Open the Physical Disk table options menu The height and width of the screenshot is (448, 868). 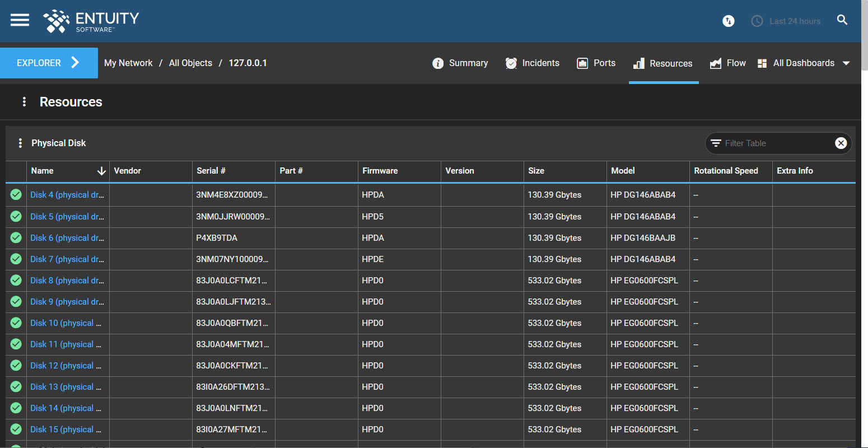pos(20,143)
